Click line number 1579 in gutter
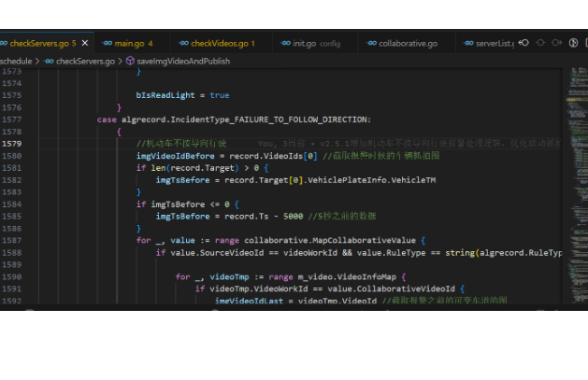 coord(12,144)
